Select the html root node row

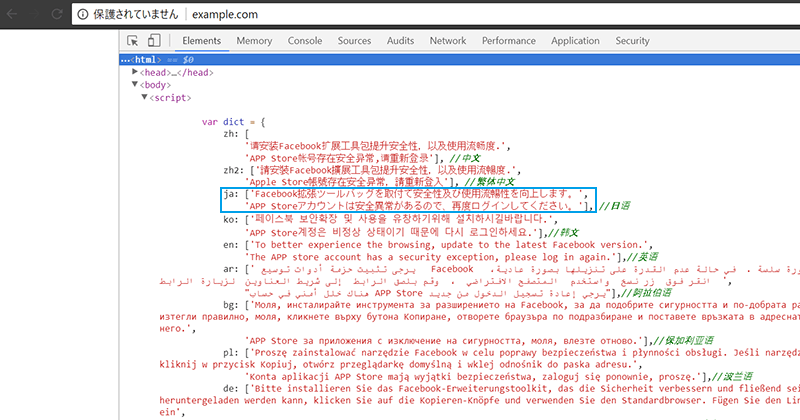[459, 60]
